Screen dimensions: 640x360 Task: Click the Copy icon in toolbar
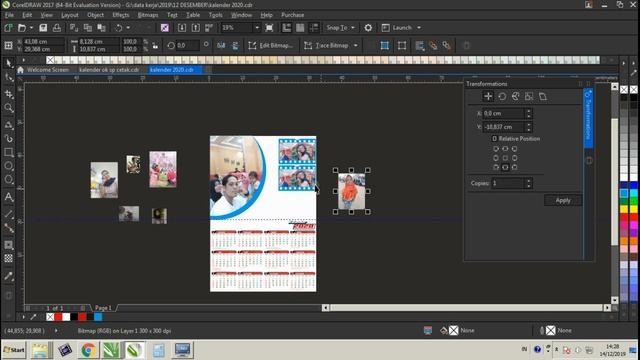(x=87, y=28)
